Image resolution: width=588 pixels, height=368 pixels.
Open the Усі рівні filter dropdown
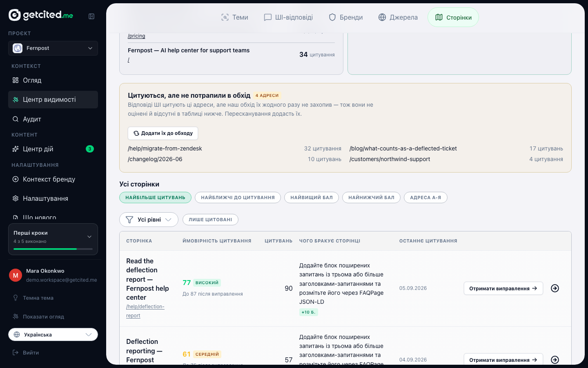[149, 220]
